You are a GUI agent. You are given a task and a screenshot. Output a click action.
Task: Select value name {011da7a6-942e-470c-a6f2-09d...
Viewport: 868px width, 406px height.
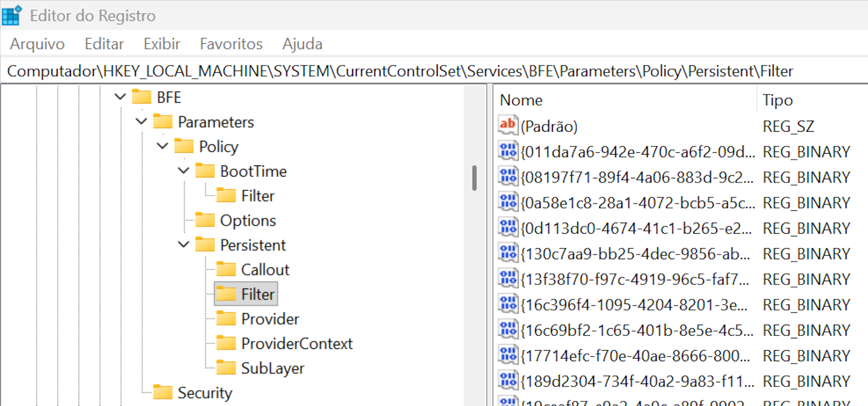tap(638, 152)
